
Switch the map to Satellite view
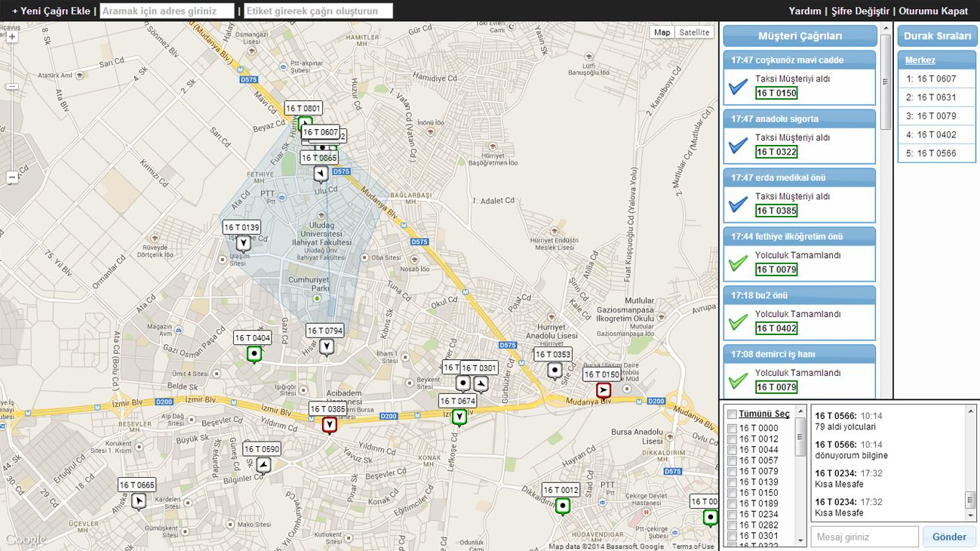pyautogui.click(x=693, y=32)
